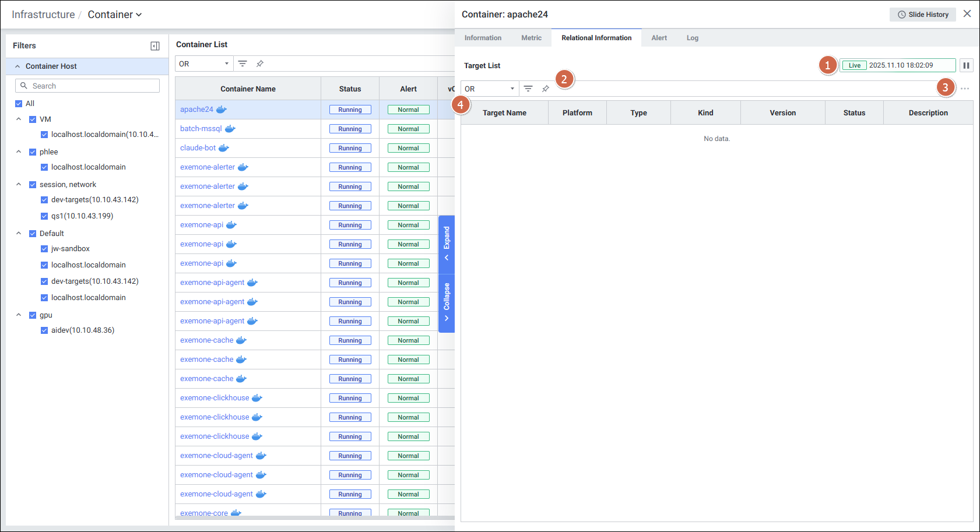Click the Docker icon beside batch-mssql
980x532 pixels.
click(x=230, y=129)
